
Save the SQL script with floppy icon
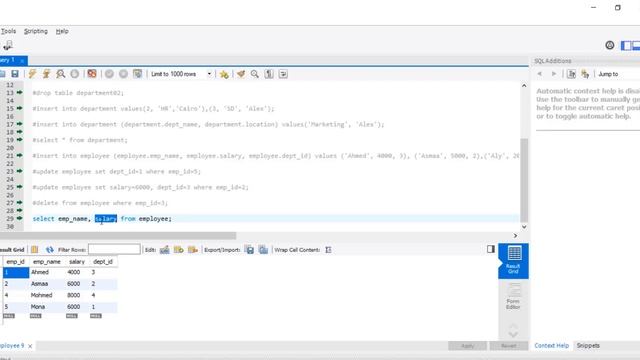coord(15,74)
